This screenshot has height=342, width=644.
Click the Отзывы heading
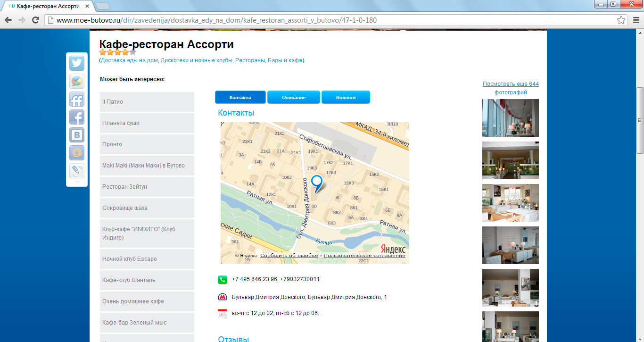[233, 339]
